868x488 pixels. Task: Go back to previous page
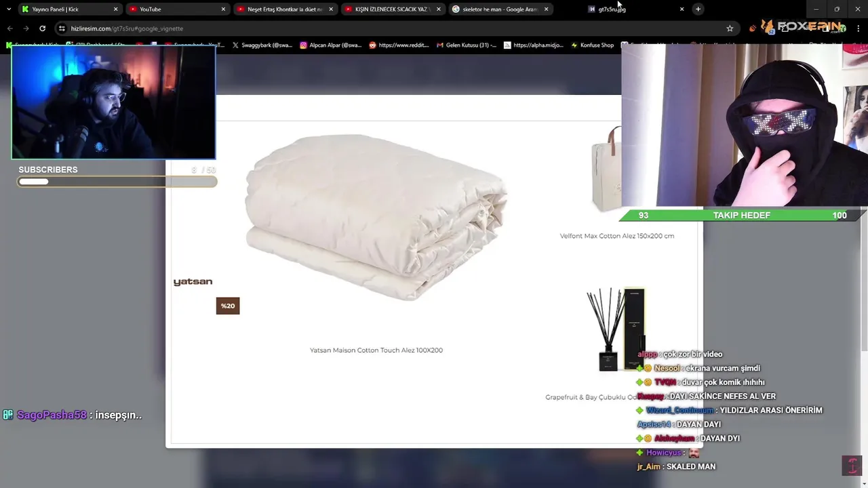[x=9, y=28]
